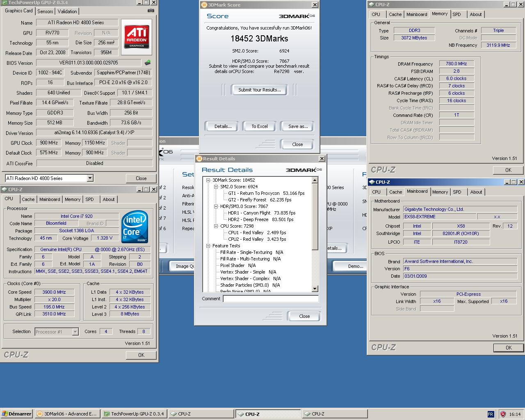Collapse the 3DMark Score: 18452 tree node

click(208, 180)
